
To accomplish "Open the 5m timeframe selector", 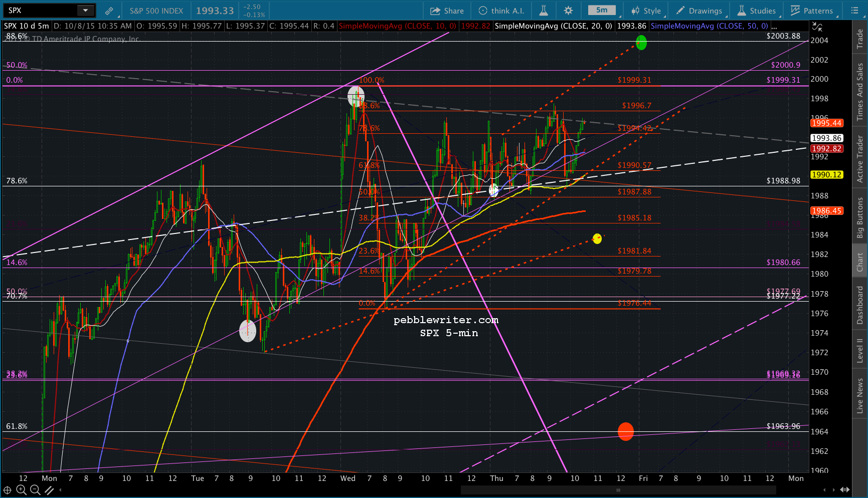I will tap(602, 11).
